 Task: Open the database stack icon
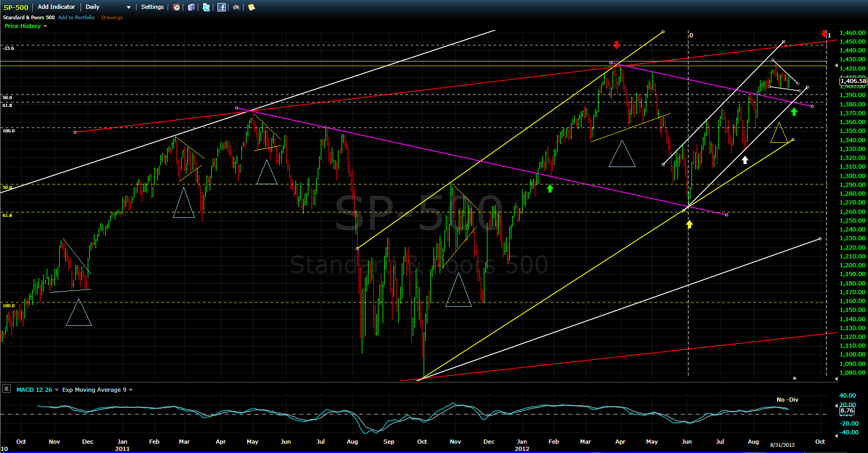point(192,7)
